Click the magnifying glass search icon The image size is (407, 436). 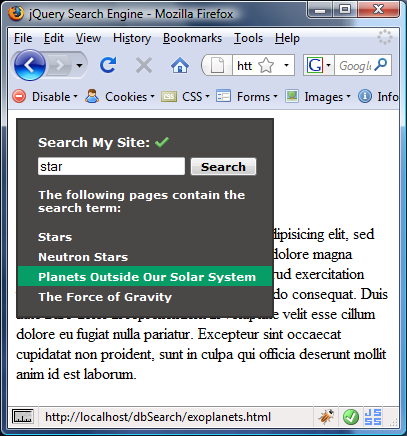tap(381, 65)
